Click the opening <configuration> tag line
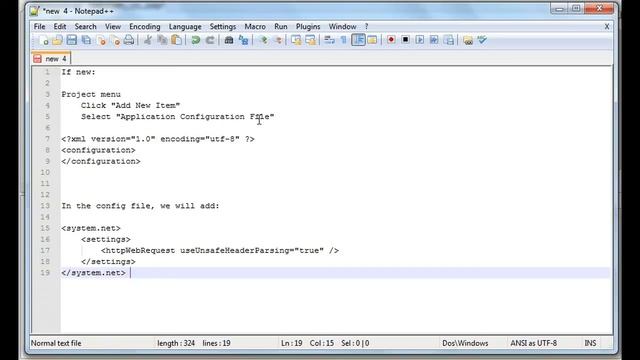 point(98,150)
